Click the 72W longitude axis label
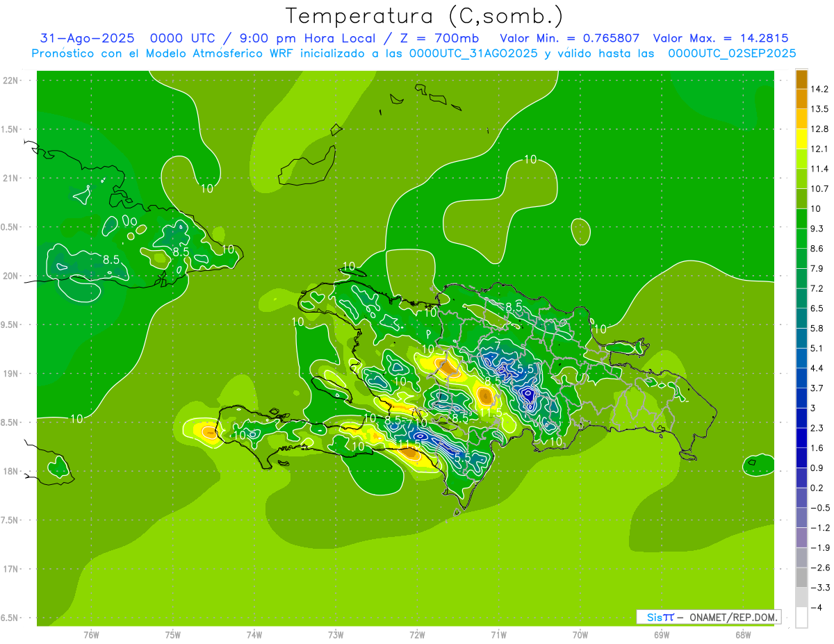 pos(417,635)
